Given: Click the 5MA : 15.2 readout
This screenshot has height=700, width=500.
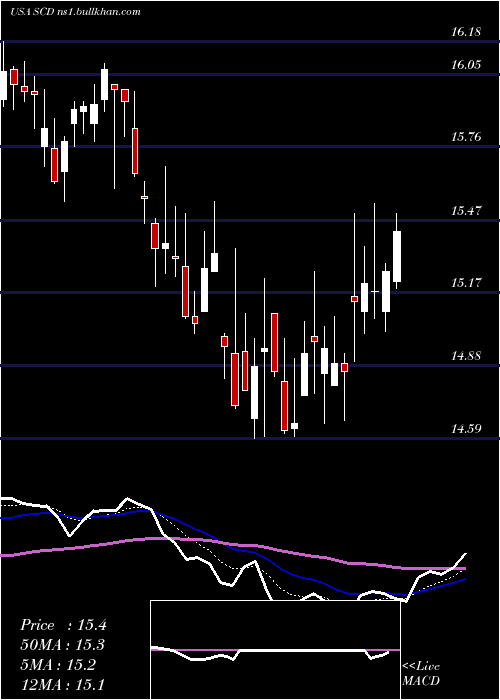Looking at the screenshot, I should click(x=58, y=665).
